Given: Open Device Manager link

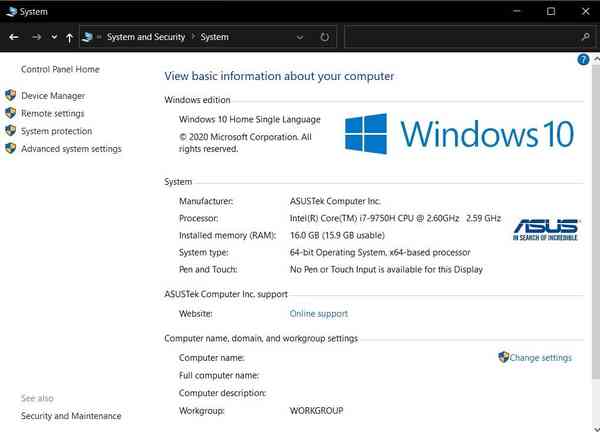Looking at the screenshot, I should (x=53, y=96).
